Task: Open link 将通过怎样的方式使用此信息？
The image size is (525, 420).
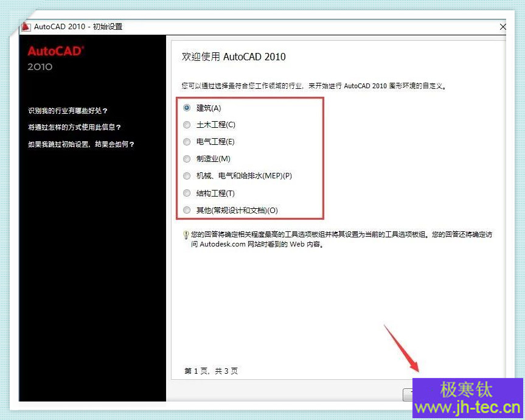Action: (74, 127)
